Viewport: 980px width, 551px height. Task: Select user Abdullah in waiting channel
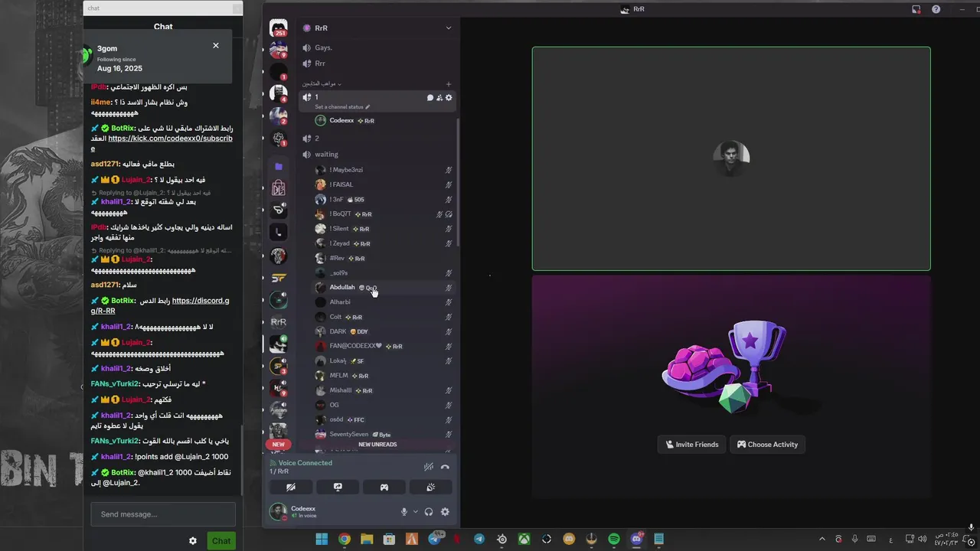point(383,288)
